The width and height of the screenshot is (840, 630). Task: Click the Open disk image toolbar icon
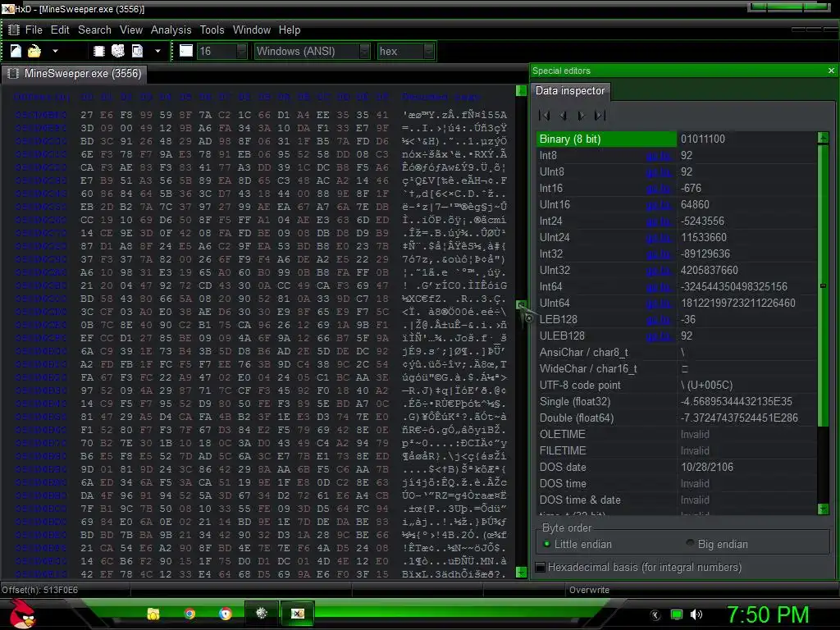tap(138, 51)
